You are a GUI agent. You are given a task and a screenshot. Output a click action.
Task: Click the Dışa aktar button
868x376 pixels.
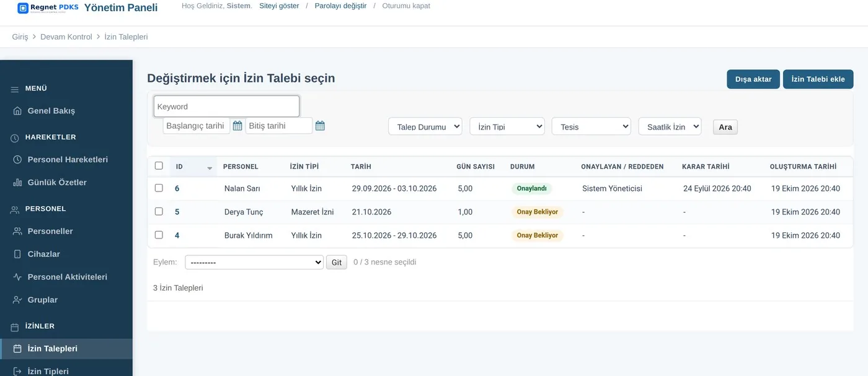click(753, 79)
